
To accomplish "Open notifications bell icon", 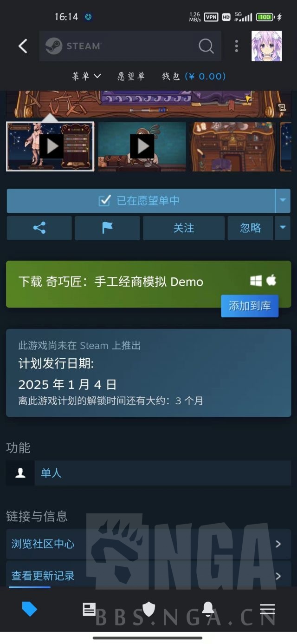I will pyautogui.click(x=208, y=609).
